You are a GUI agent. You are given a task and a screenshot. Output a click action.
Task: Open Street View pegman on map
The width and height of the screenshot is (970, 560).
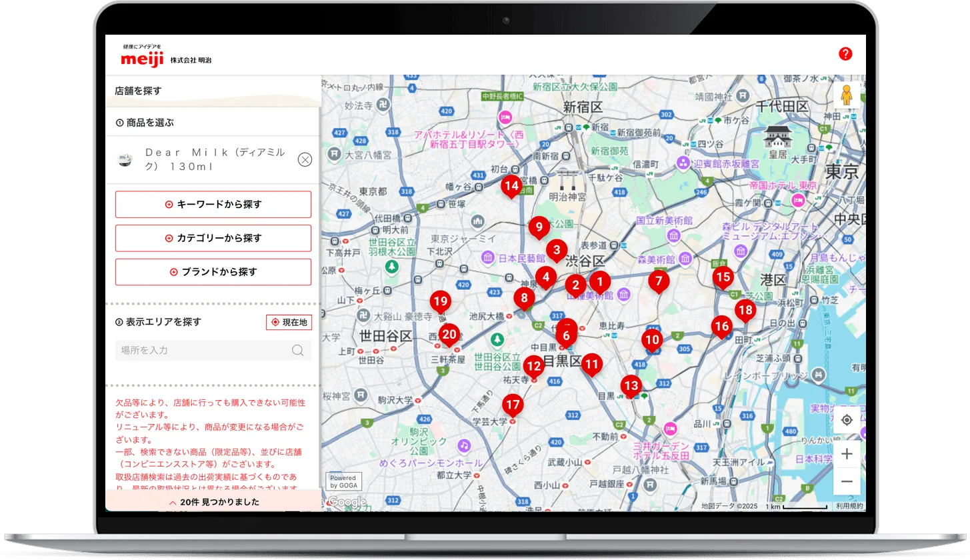(x=847, y=95)
